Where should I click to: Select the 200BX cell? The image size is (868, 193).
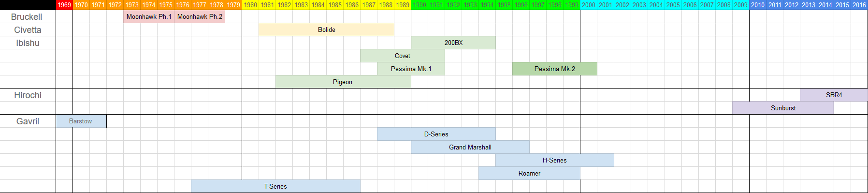coord(453,43)
